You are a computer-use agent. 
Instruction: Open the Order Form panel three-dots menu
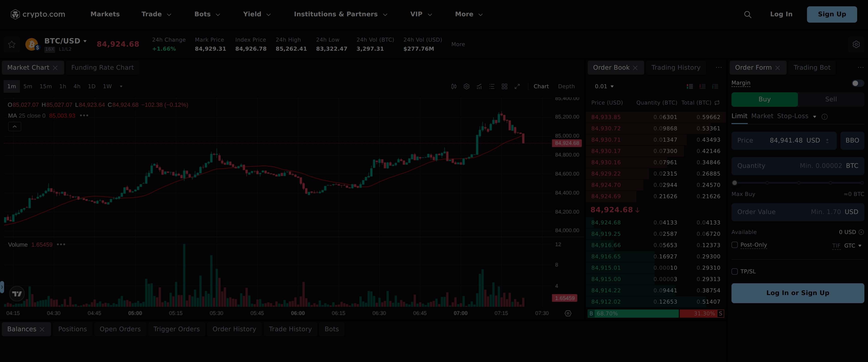click(860, 67)
